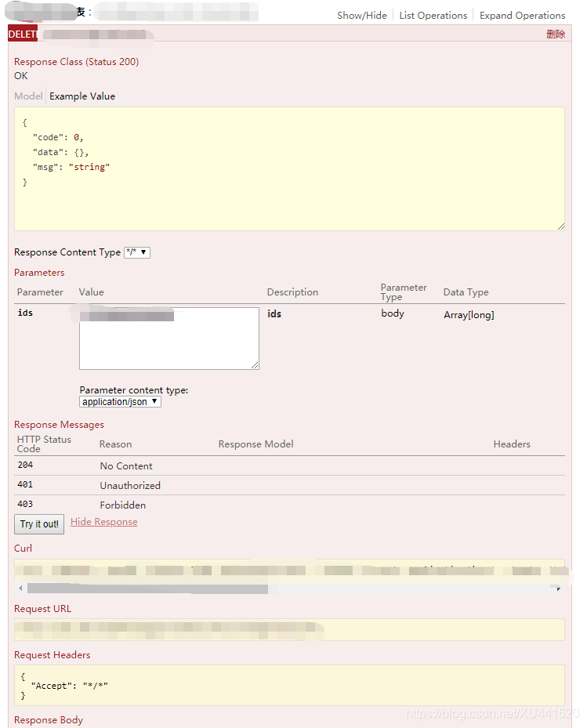Click the Response Messages heading
The height and width of the screenshot is (728, 587).
59,425
